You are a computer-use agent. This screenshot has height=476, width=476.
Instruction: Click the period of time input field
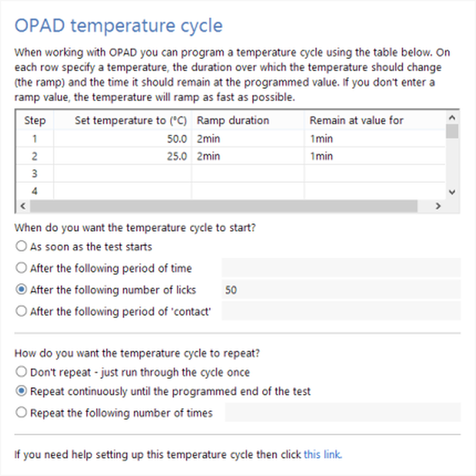coord(340,268)
